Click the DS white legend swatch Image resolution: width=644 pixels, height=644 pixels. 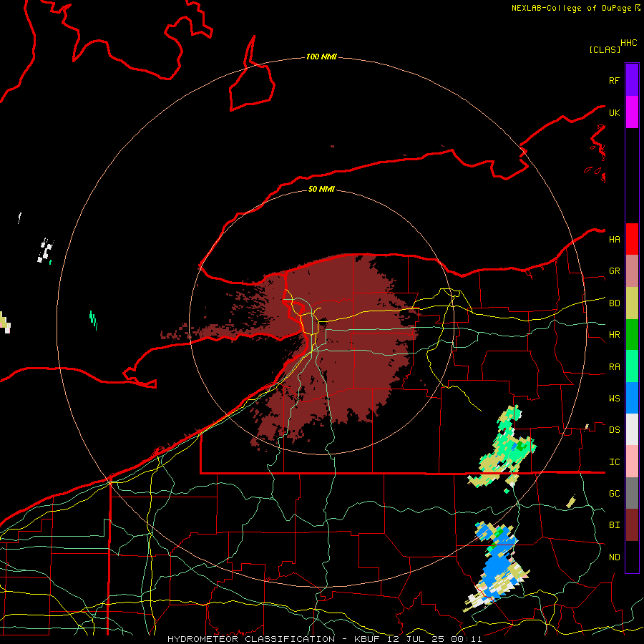(632, 429)
